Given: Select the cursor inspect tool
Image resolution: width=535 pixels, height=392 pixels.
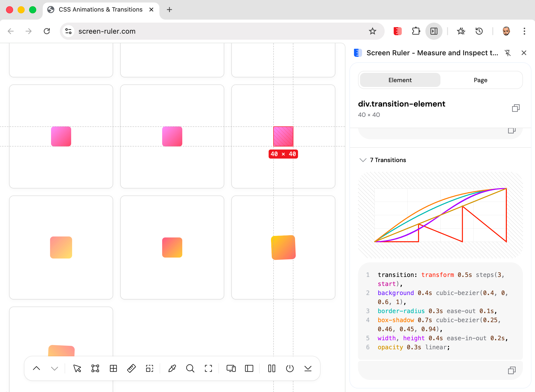Looking at the screenshot, I should click(x=77, y=368).
